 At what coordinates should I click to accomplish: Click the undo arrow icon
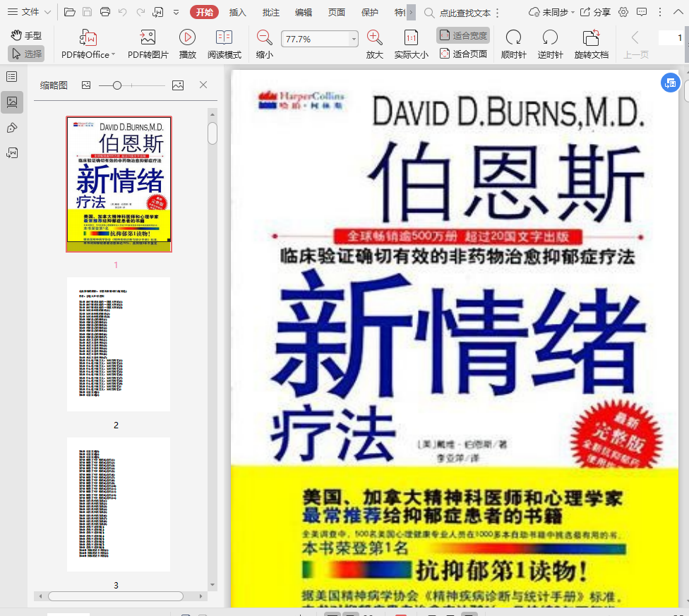tap(123, 12)
